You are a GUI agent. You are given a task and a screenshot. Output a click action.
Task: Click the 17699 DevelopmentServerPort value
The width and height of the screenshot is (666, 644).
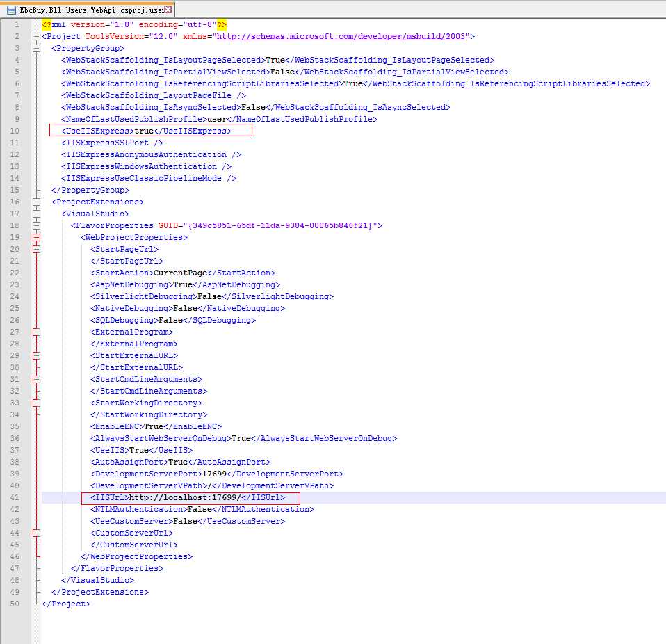[x=215, y=474]
